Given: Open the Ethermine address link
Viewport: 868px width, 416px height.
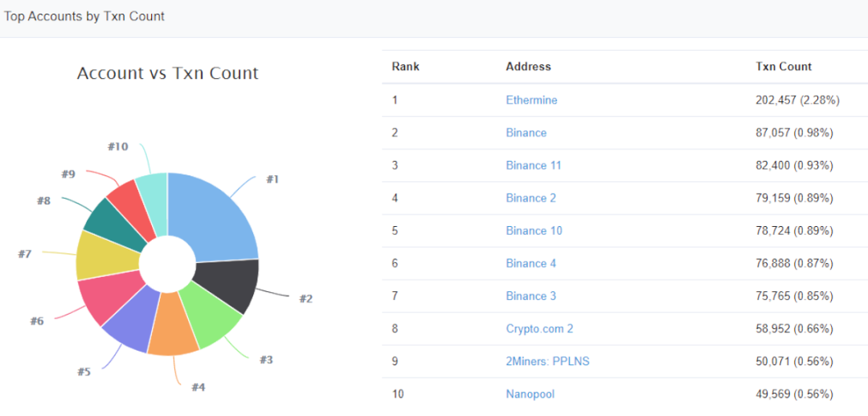Looking at the screenshot, I should click(531, 101).
